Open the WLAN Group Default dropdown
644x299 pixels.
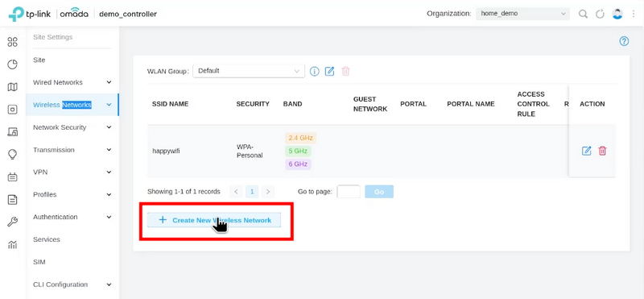coord(249,71)
